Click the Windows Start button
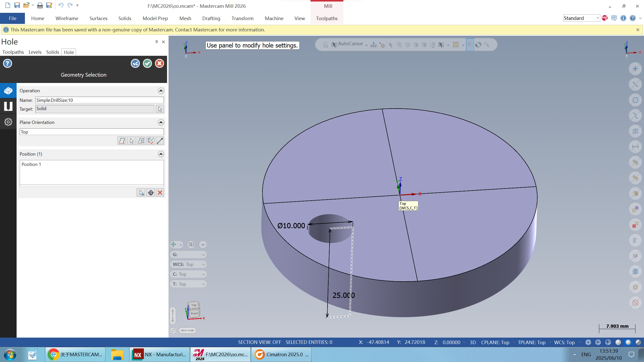This screenshot has width=644, height=362. (10, 355)
